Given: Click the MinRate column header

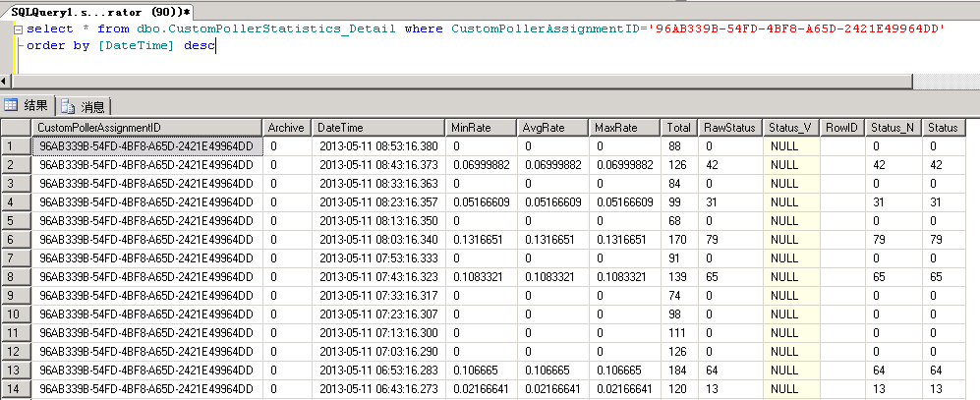Looking at the screenshot, I should (x=483, y=128).
